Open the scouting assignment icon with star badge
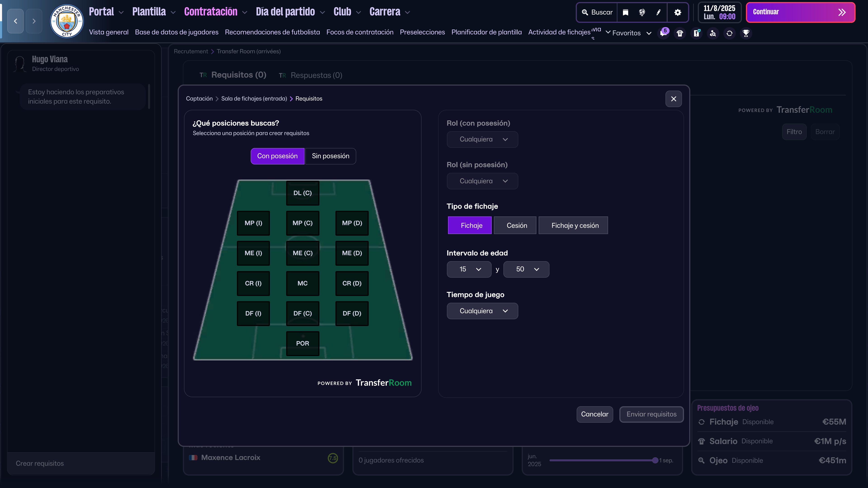This screenshot has width=868, height=488. tap(696, 33)
